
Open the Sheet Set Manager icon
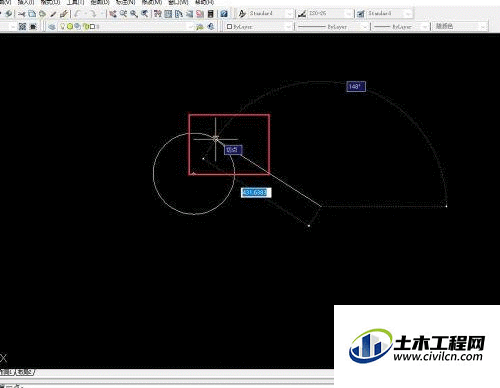click(190, 14)
